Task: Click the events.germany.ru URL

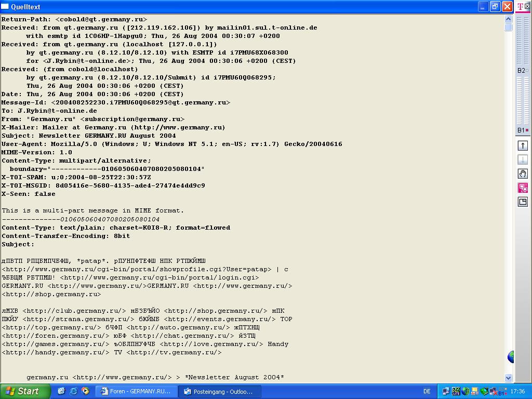Action: [x=220, y=320]
